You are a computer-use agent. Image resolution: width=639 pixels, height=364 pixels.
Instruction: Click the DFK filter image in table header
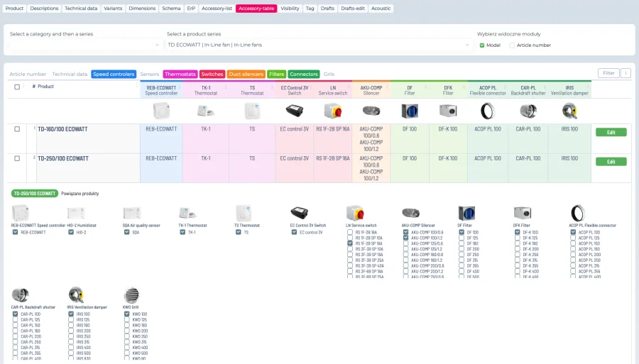pyautogui.click(x=448, y=111)
